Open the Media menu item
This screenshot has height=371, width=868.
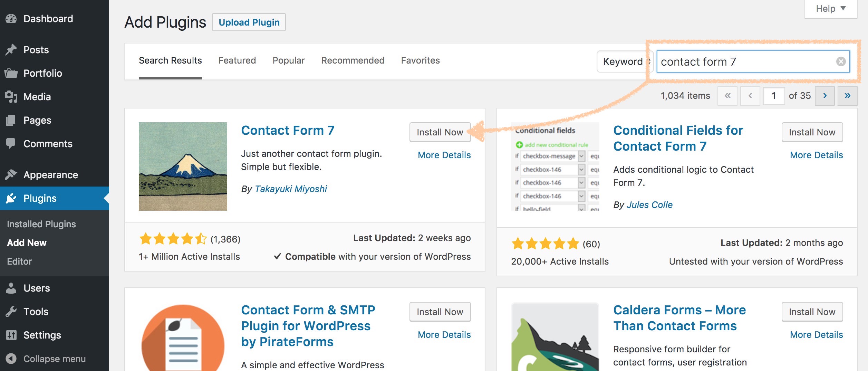click(x=55, y=97)
